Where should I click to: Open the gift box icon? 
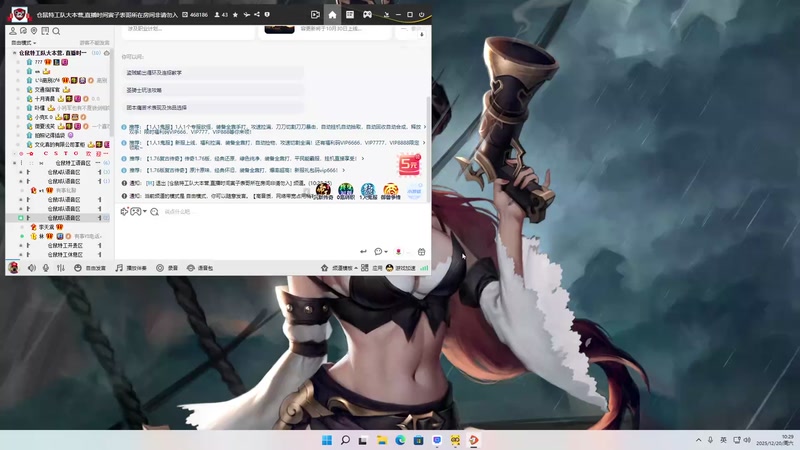coord(421,252)
